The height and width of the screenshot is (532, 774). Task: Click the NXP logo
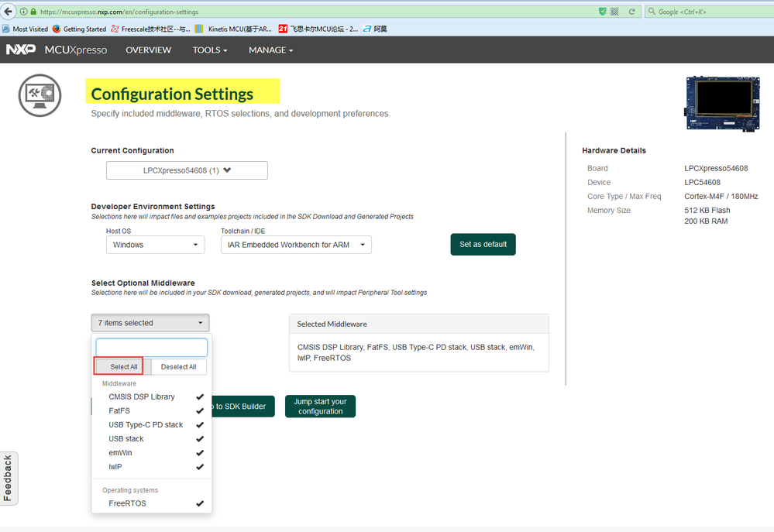[21, 50]
